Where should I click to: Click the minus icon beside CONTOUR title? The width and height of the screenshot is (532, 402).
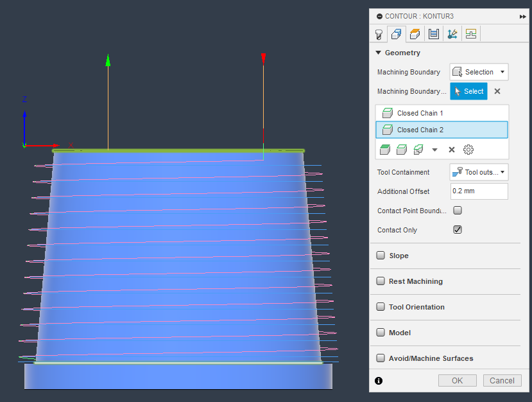pos(380,16)
